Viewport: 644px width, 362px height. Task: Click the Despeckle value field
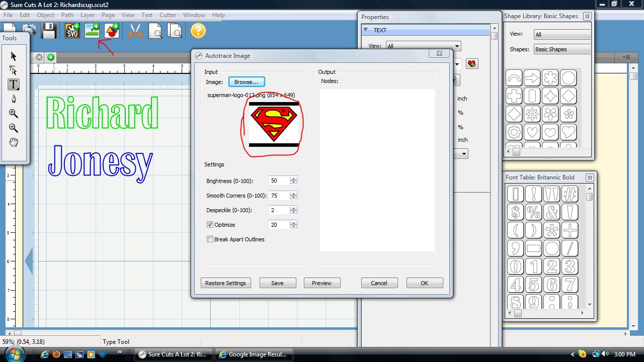[x=279, y=210]
